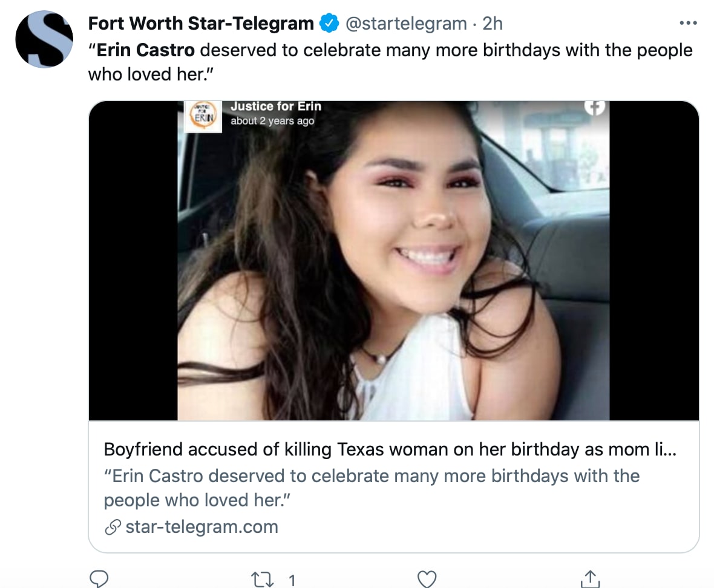The height and width of the screenshot is (588, 714).
Task: Click the 'Justice for Erin' page title
Action: click(275, 106)
